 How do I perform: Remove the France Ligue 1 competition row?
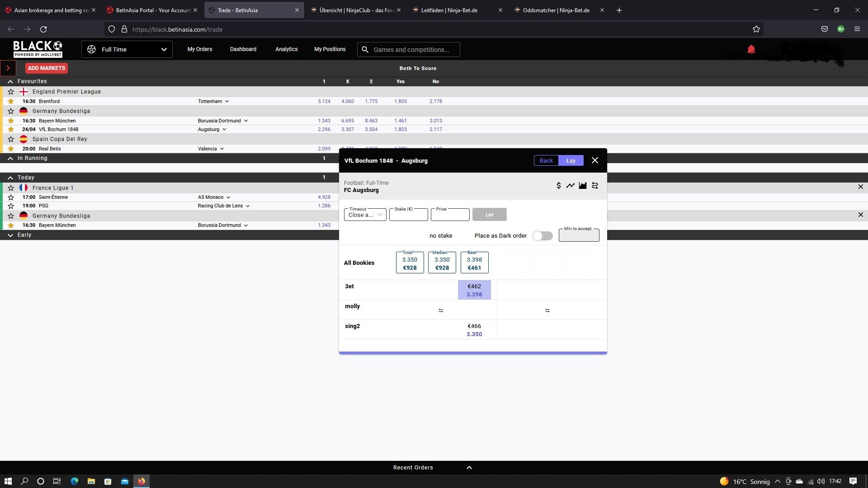860,187
